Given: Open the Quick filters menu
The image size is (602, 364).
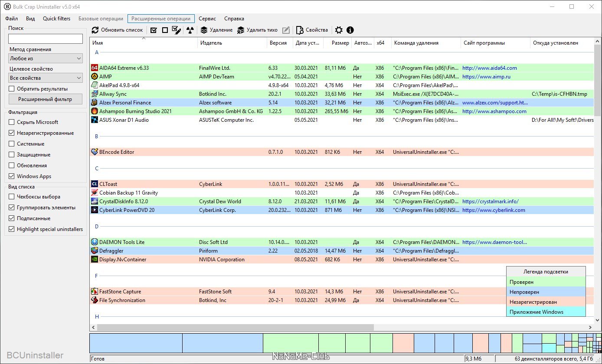Looking at the screenshot, I should [56, 19].
